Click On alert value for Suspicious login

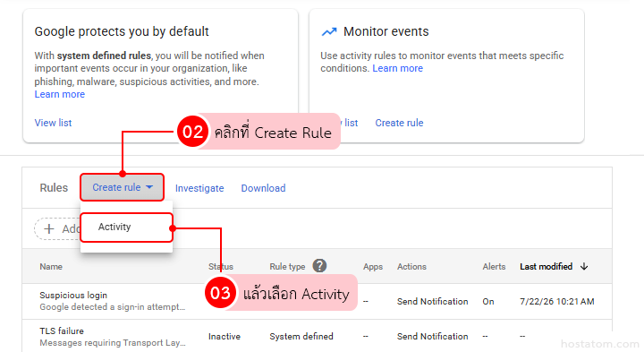click(488, 302)
